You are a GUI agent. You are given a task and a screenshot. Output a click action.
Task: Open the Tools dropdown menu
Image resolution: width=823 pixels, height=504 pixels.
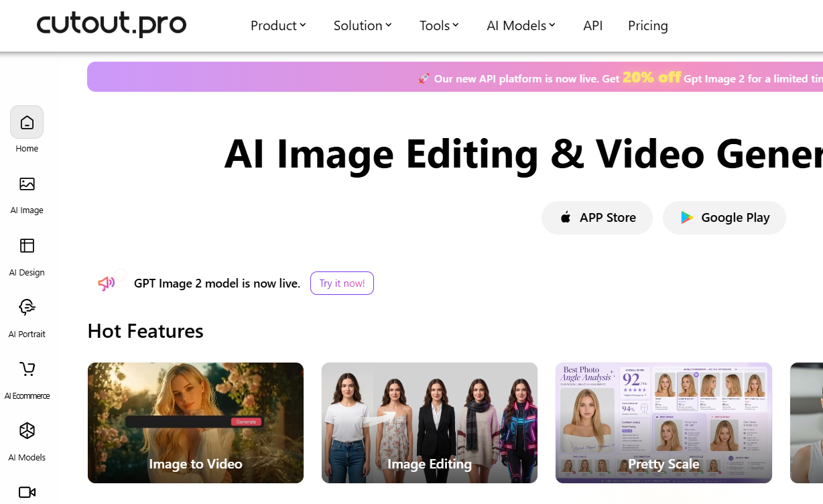[x=439, y=25]
